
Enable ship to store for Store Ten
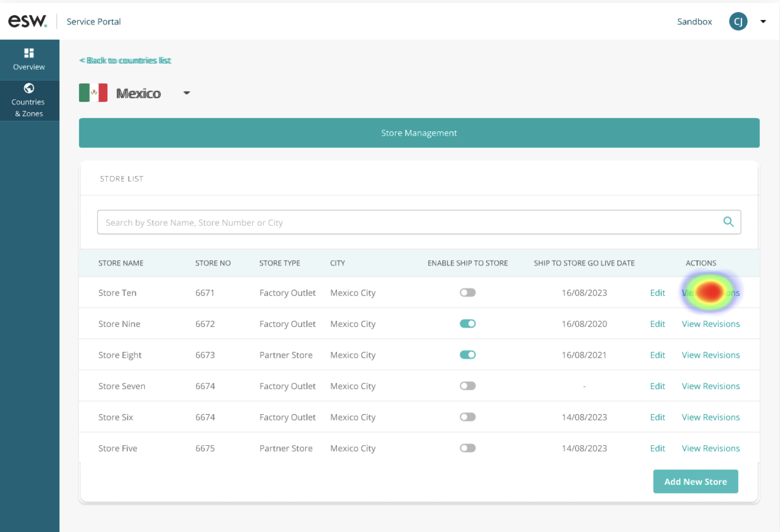[x=467, y=292]
